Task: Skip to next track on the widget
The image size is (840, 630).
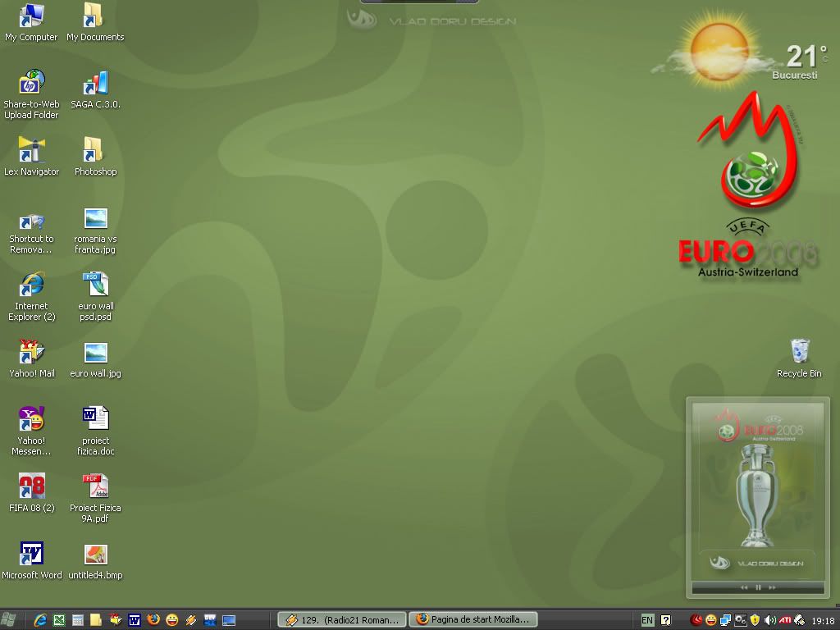Action: click(x=772, y=587)
